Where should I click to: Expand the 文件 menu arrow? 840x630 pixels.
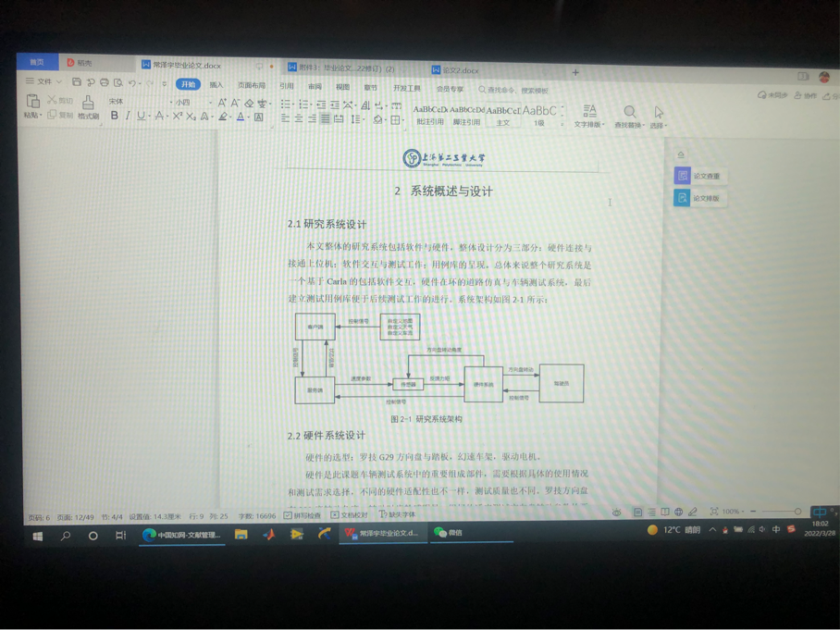click(59, 81)
